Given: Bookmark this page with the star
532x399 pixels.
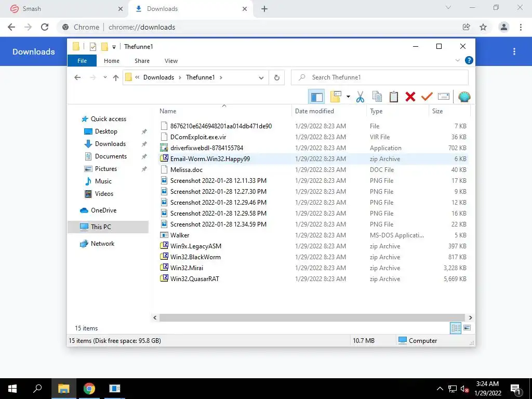Looking at the screenshot, I should (x=483, y=27).
